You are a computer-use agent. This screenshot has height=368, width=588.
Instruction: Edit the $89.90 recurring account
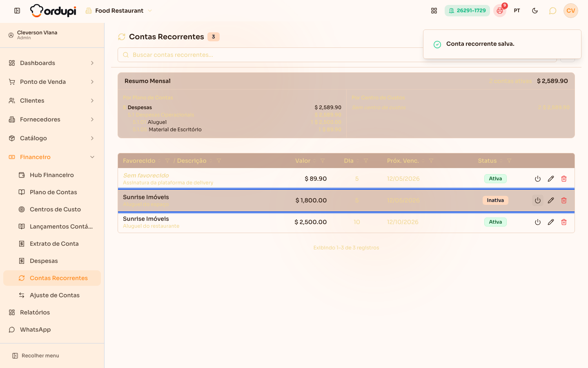pyautogui.click(x=551, y=179)
